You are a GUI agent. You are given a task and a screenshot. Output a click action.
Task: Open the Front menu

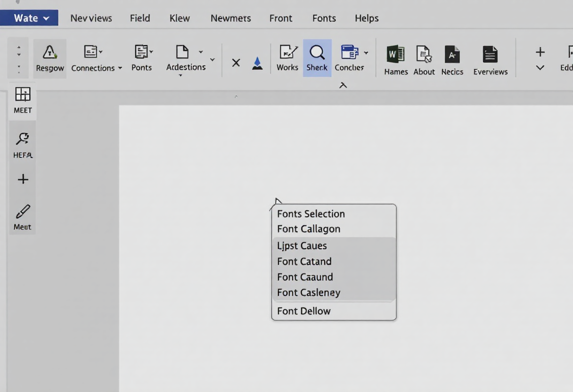pyautogui.click(x=281, y=18)
